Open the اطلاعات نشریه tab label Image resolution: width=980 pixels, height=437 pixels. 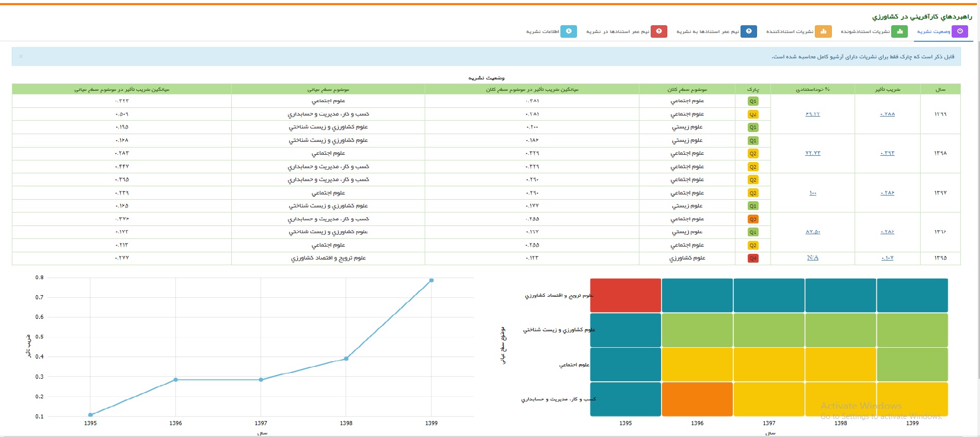[542, 31]
